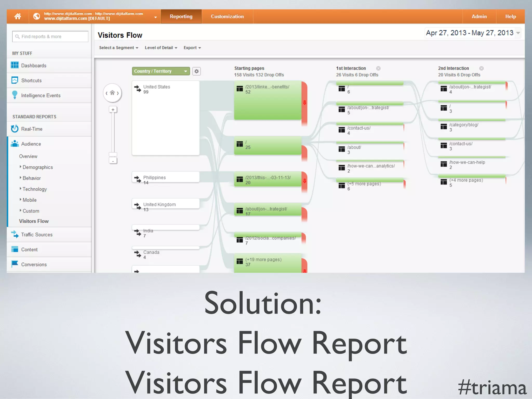Click the gear settings icon beside dimension

[x=197, y=71]
